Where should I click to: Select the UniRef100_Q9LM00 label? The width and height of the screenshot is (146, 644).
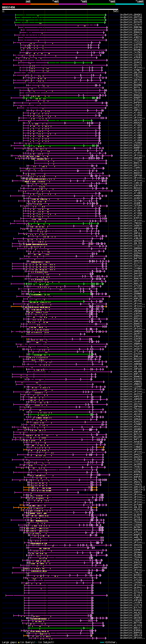point(131,251)
